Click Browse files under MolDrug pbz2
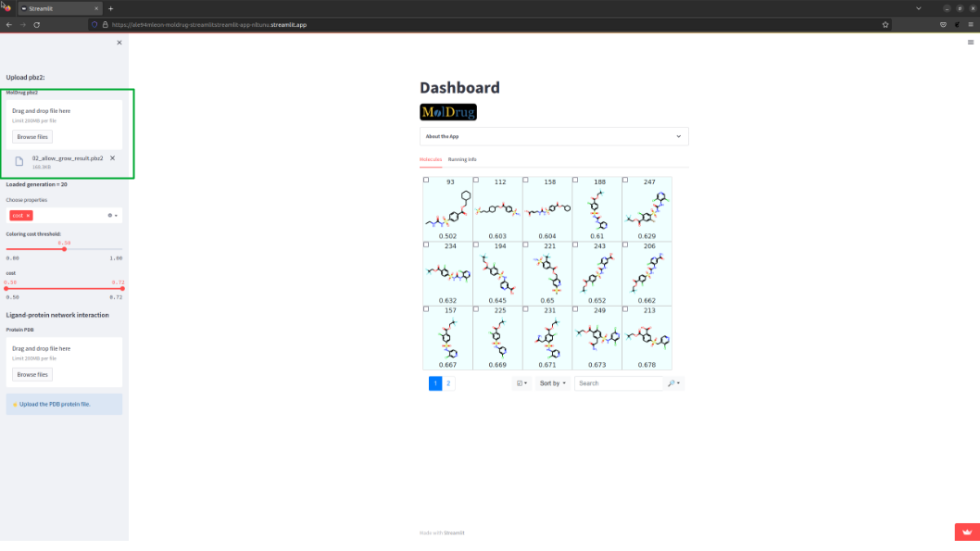Image resolution: width=980 pixels, height=551 pixels. [32, 137]
